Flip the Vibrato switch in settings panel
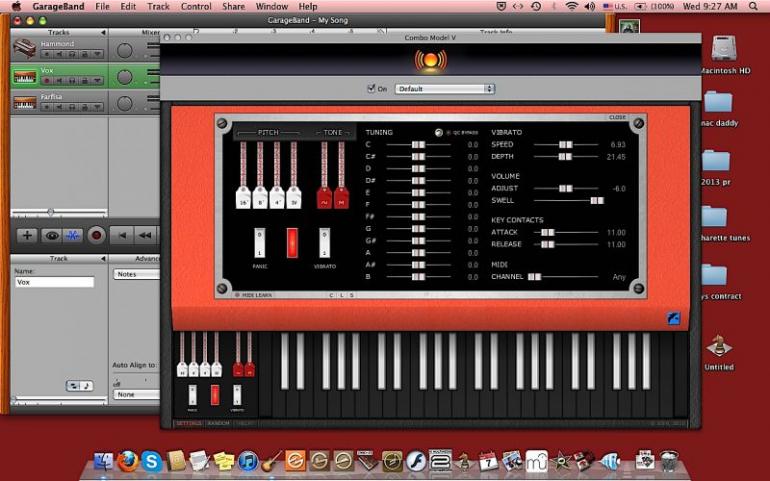 pyautogui.click(x=324, y=242)
